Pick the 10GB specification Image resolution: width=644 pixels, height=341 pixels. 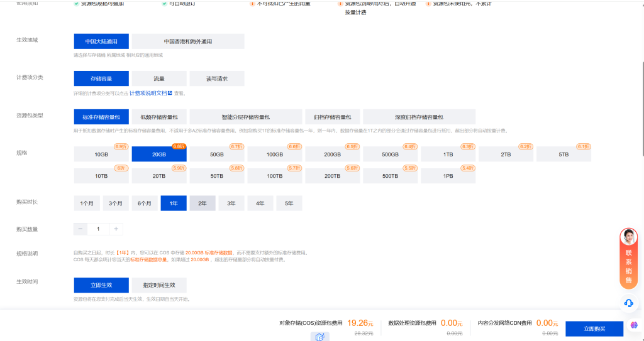point(101,154)
